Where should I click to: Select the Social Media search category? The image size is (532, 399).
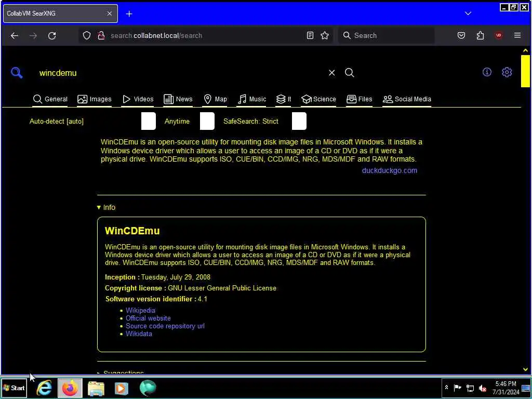pos(407,99)
